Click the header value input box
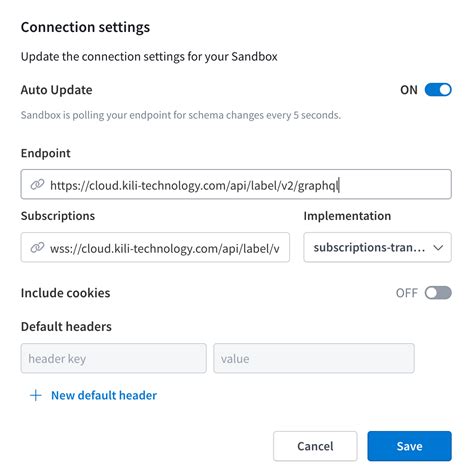Viewport: 474px width, 476px height. coord(314,358)
